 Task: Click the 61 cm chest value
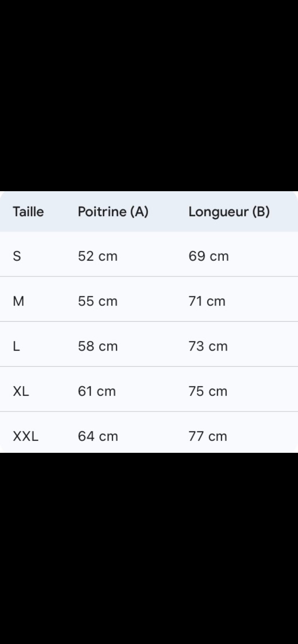(97, 391)
